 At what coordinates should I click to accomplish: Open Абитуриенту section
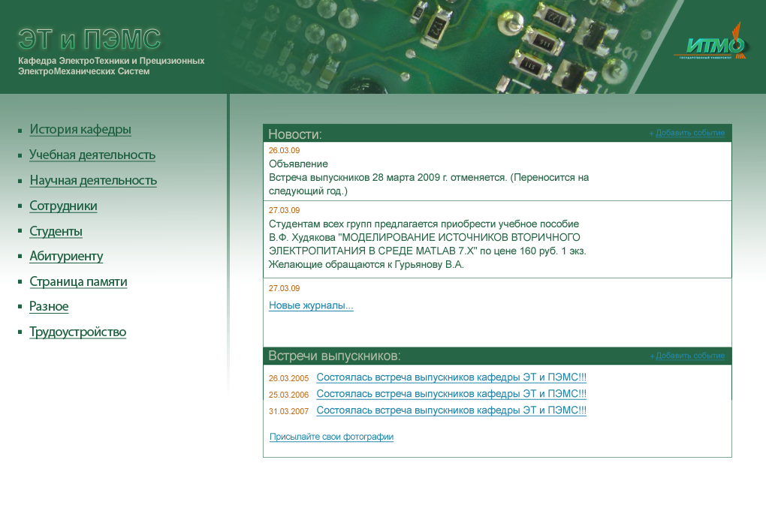click(66, 256)
